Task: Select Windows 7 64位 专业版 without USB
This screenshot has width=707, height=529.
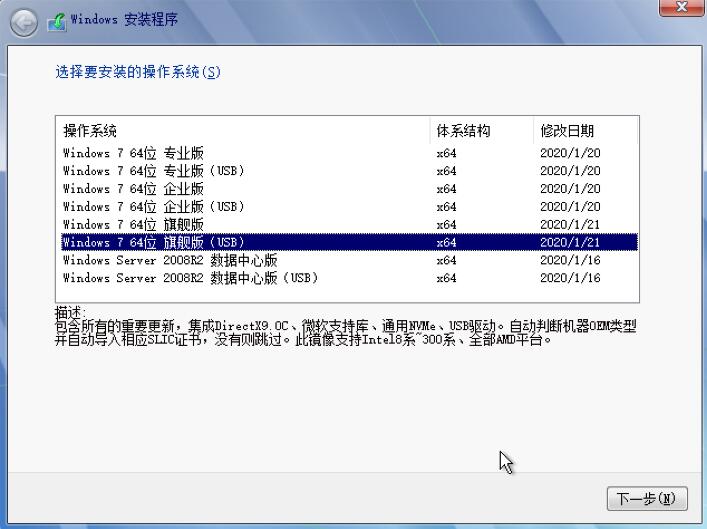Action: (x=133, y=153)
